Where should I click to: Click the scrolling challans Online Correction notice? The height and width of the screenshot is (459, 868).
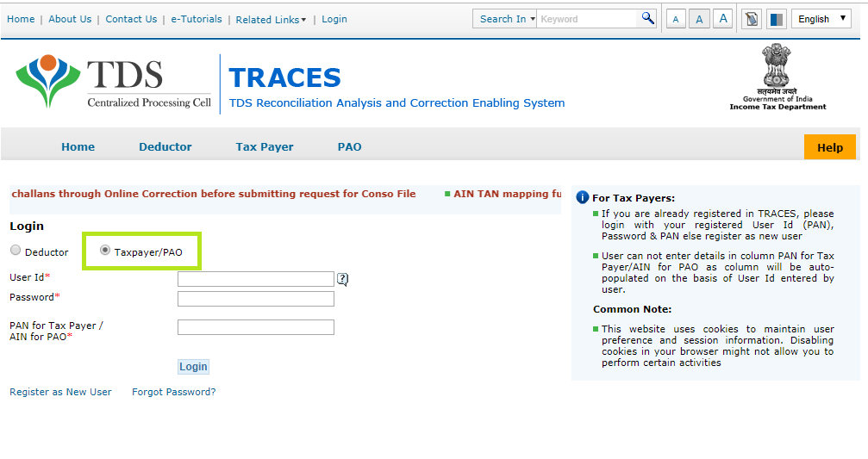[x=214, y=194]
